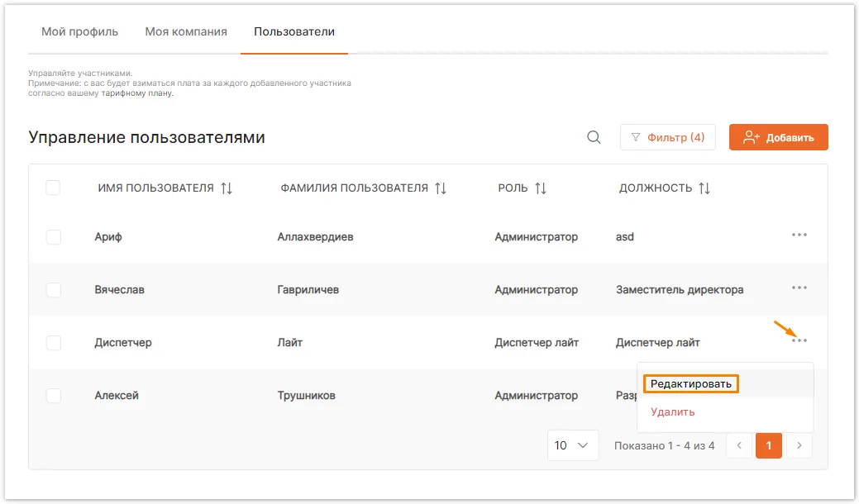This screenshot has width=859, height=504.
Task: Open three-dot menu for Ариф row
Action: point(799,235)
